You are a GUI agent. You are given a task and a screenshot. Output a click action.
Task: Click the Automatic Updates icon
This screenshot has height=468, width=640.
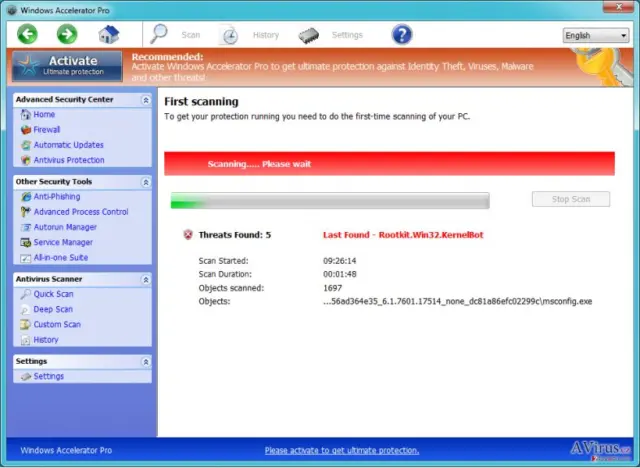click(26, 145)
